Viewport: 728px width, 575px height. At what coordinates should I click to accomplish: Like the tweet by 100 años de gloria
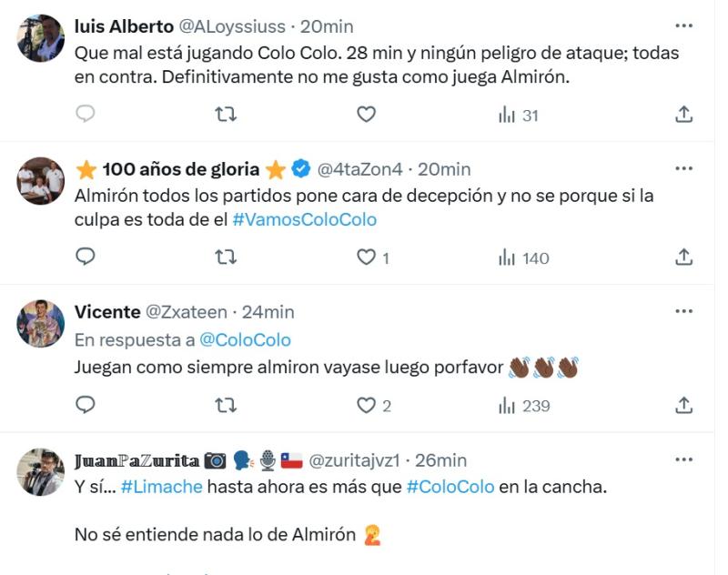click(364, 257)
